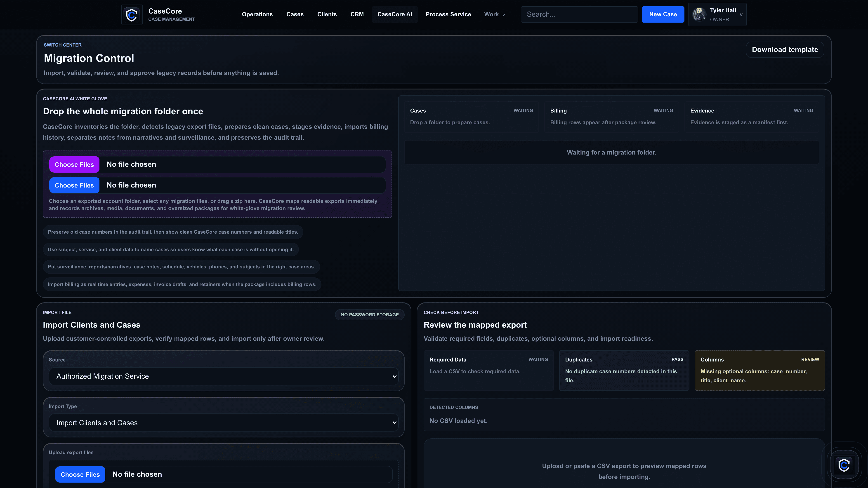Click Download template button
Viewport: 868px width, 488px height.
(x=785, y=49)
